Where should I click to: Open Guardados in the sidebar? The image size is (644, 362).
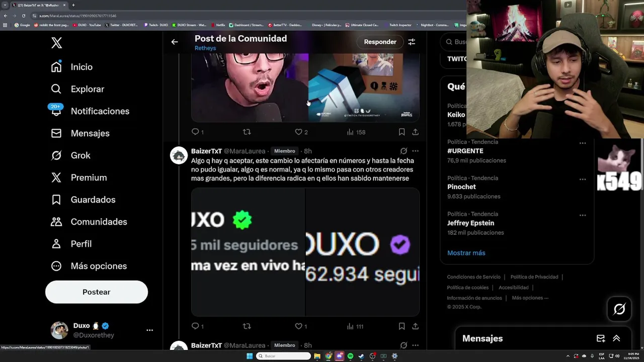pyautogui.click(x=83, y=200)
